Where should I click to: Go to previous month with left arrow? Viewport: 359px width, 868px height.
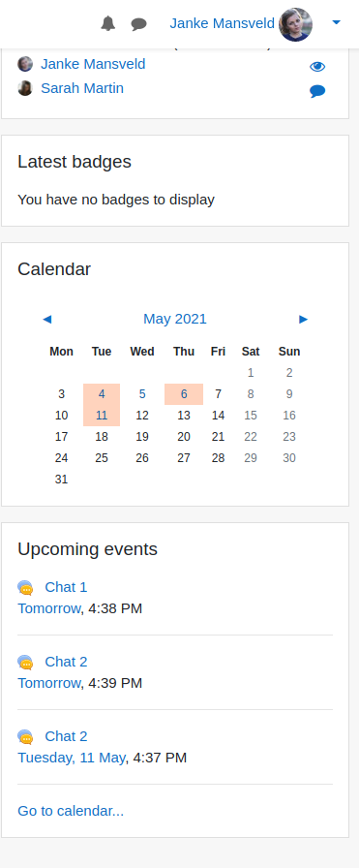pyautogui.click(x=47, y=319)
